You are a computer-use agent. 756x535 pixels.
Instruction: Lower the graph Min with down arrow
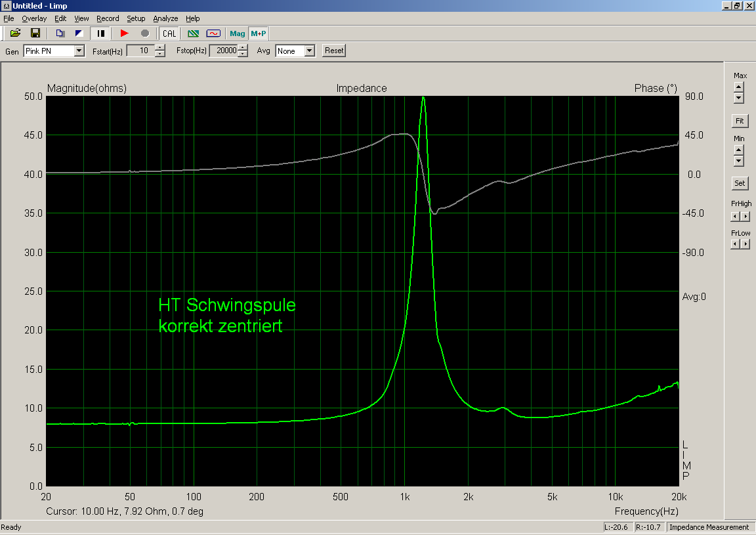pyautogui.click(x=739, y=161)
